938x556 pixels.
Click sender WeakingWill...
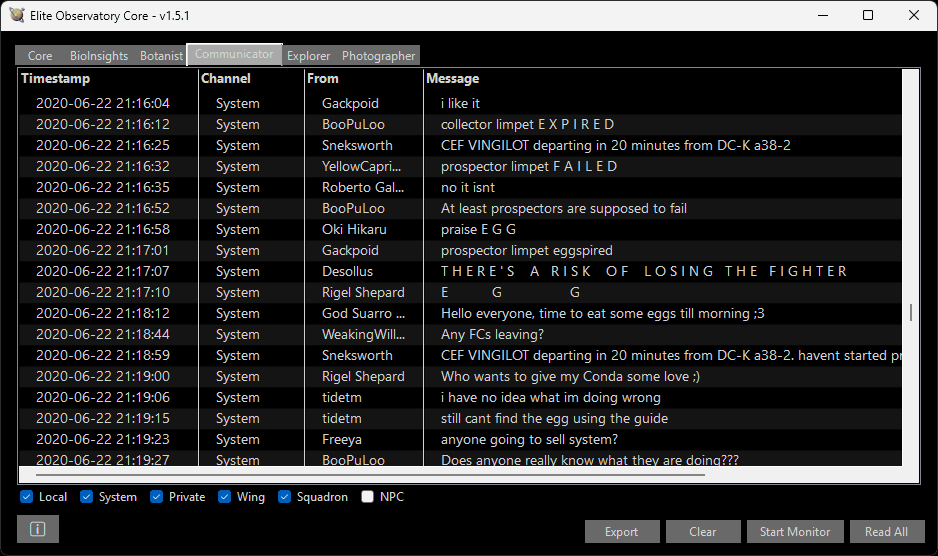pos(363,334)
